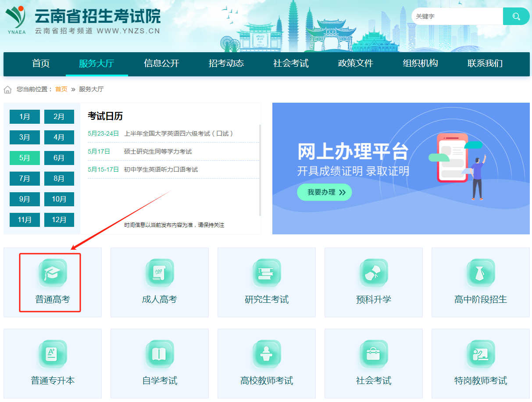
Task: Click 研究生考试 label text
Action: pos(267,300)
